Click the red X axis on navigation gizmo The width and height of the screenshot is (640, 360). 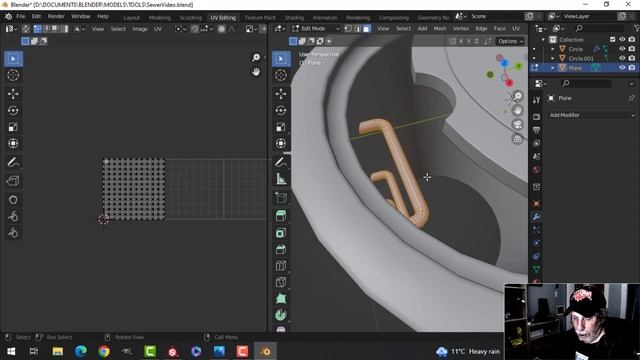[x=509, y=83]
